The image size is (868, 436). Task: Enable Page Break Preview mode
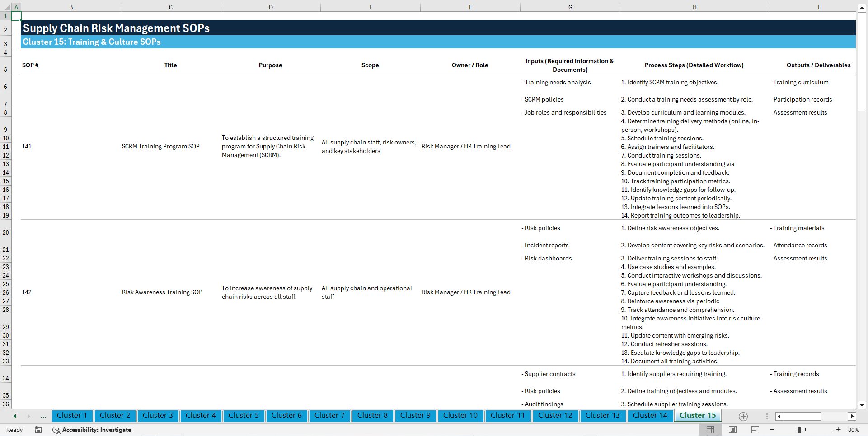coord(754,430)
